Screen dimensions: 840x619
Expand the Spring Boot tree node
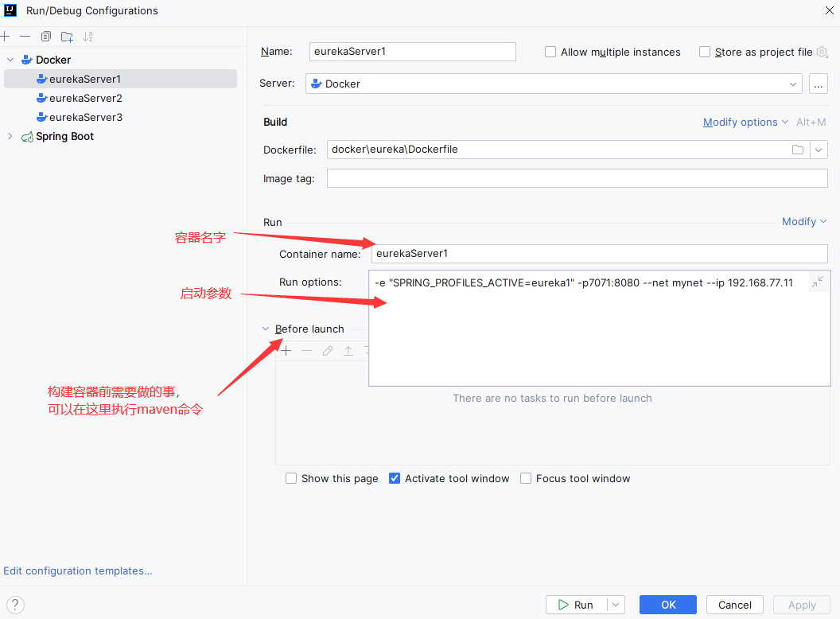point(10,136)
